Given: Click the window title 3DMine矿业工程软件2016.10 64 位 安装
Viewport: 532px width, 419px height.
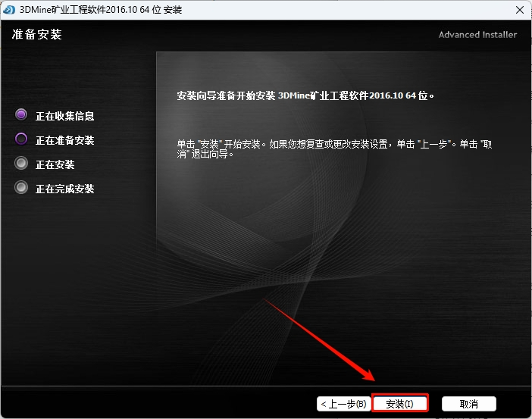Looking at the screenshot, I should coord(101,10).
